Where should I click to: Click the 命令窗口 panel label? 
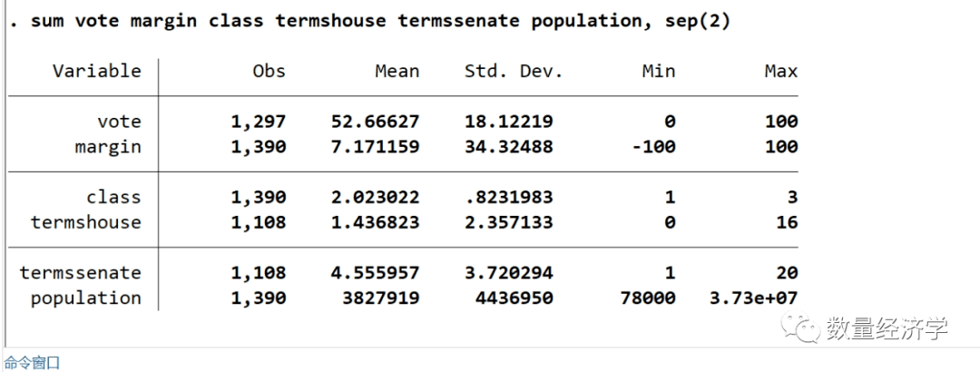point(33,363)
